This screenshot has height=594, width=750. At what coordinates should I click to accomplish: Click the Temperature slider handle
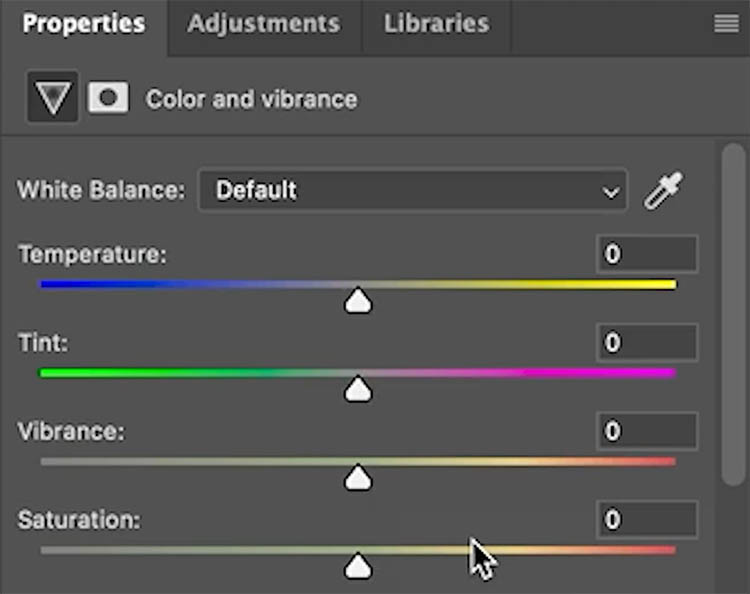click(x=358, y=301)
